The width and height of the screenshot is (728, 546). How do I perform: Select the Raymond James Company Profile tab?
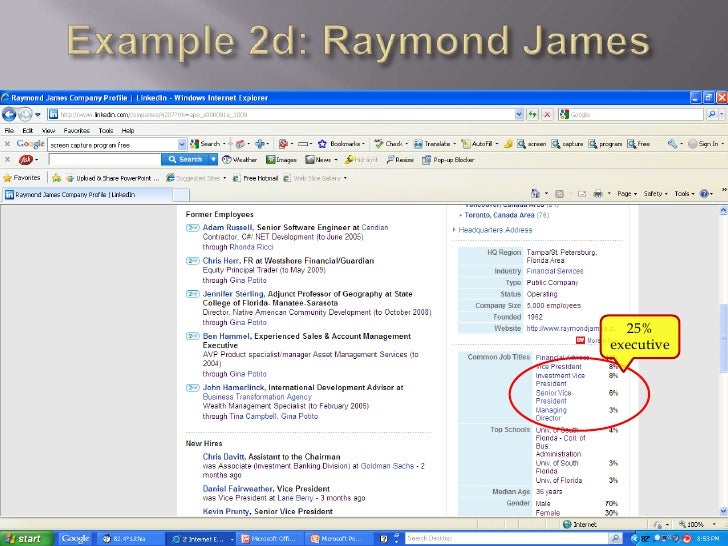(87, 195)
